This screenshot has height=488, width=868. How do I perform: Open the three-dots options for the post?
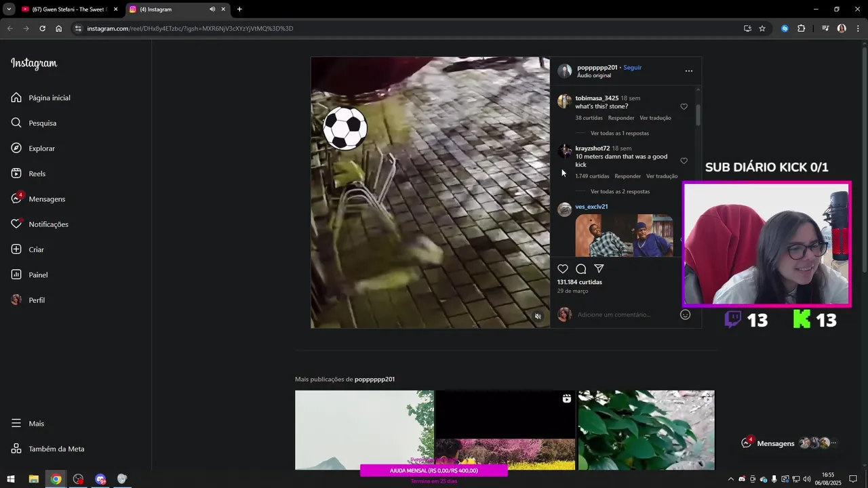[689, 71]
